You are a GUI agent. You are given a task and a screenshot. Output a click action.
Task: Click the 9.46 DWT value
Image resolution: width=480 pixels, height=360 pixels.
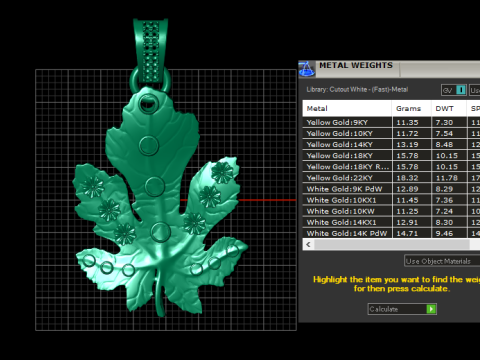444,233
